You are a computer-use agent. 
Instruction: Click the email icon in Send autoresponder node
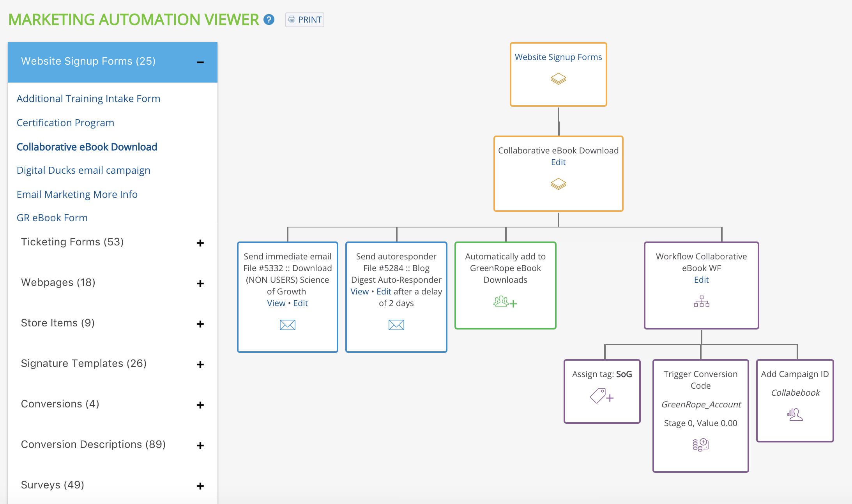tap(396, 324)
